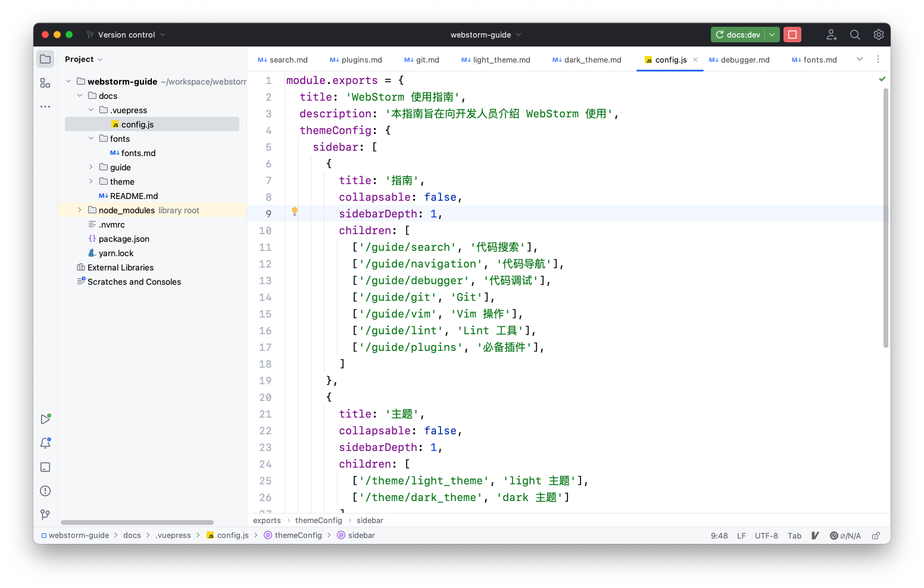Click the .nvmrc file icon
The width and height of the screenshot is (924, 588).
tap(92, 225)
